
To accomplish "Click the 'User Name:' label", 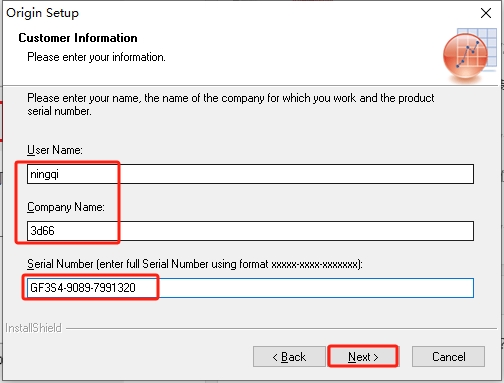I will (x=55, y=150).
